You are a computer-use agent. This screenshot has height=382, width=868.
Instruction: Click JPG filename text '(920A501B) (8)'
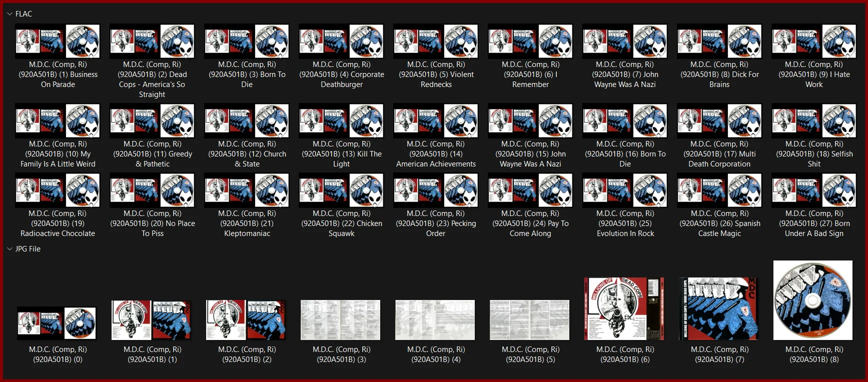[x=814, y=359]
